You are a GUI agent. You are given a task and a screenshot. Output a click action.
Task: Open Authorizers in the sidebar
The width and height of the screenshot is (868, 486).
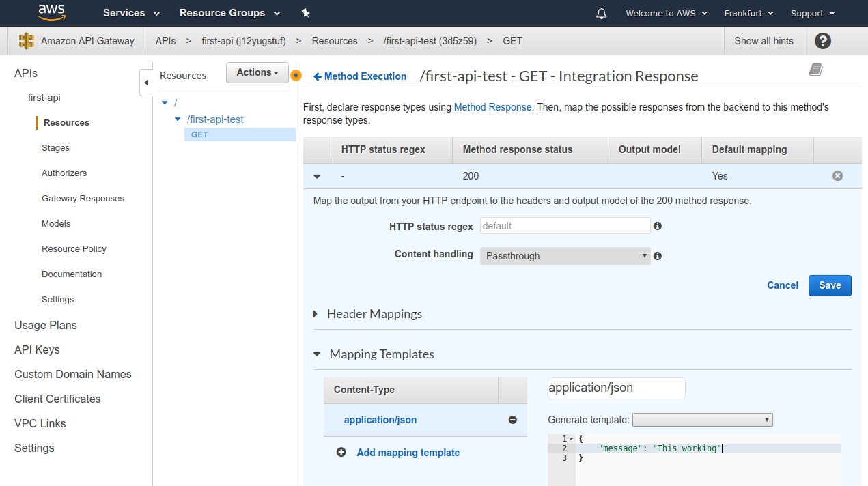pos(64,173)
